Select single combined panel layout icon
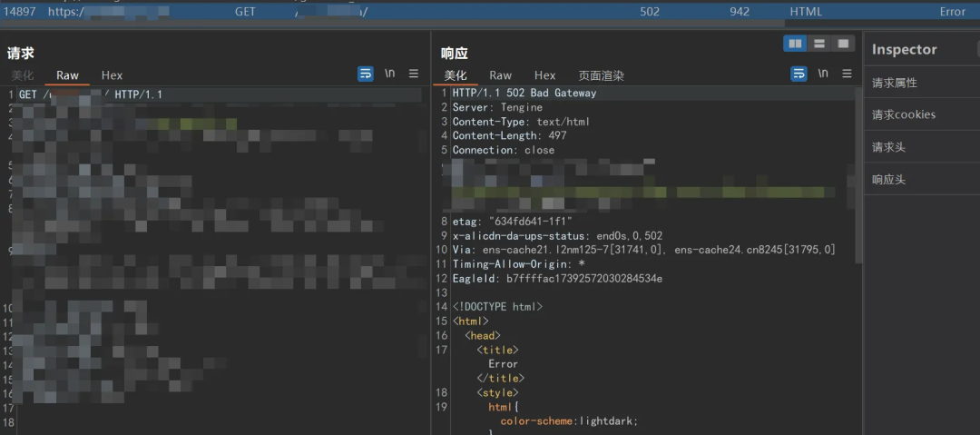The height and width of the screenshot is (435, 980). click(843, 44)
